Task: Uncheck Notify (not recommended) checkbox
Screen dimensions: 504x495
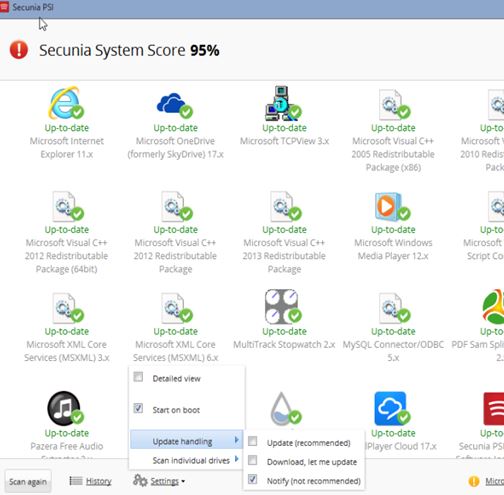Action: [253, 479]
